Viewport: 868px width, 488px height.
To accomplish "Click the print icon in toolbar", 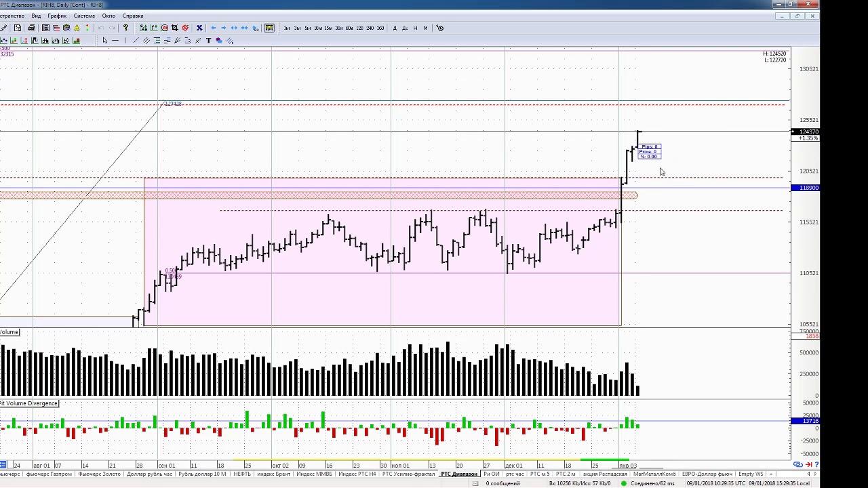I will pyautogui.click(x=31, y=28).
